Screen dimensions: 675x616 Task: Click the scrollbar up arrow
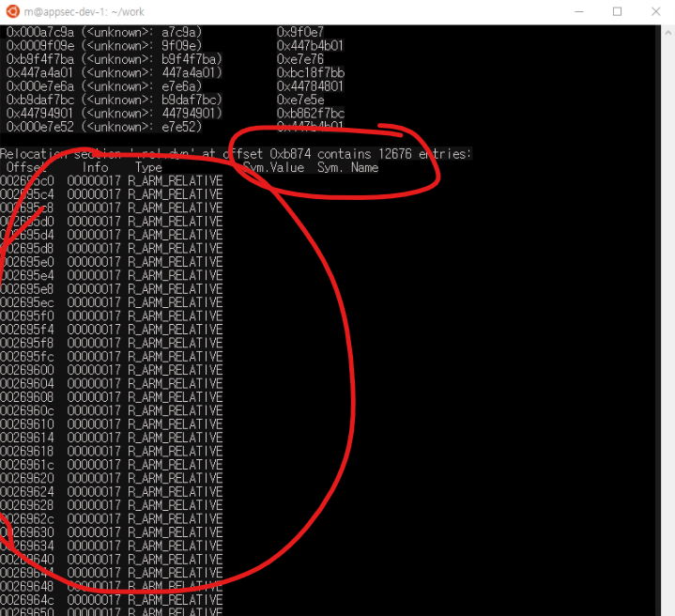coord(668,32)
